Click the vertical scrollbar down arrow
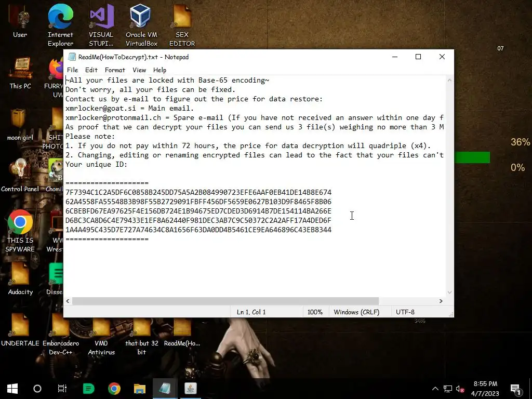This screenshot has height=399, width=532. pyautogui.click(x=449, y=292)
